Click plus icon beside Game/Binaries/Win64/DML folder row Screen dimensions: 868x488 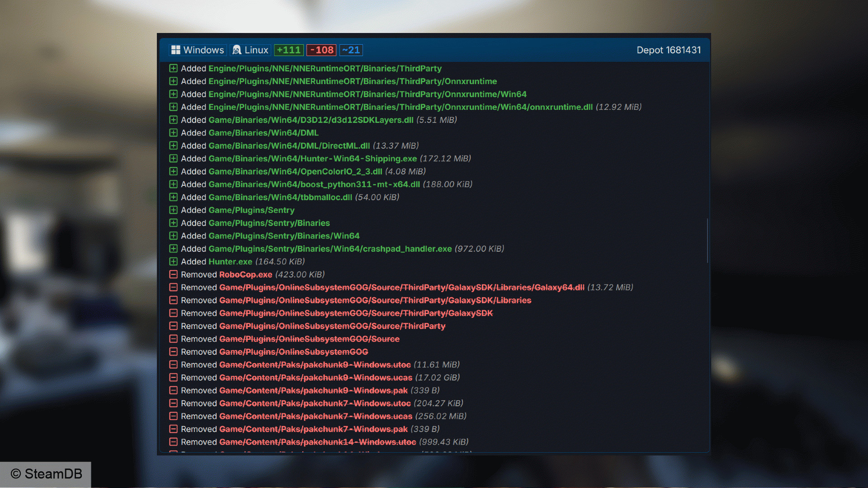pyautogui.click(x=173, y=133)
